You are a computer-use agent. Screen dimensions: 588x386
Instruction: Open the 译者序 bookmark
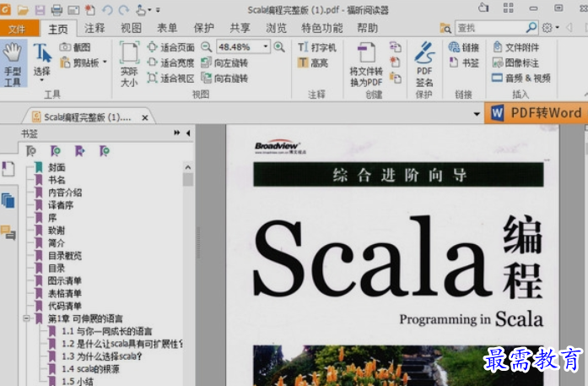coord(61,205)
